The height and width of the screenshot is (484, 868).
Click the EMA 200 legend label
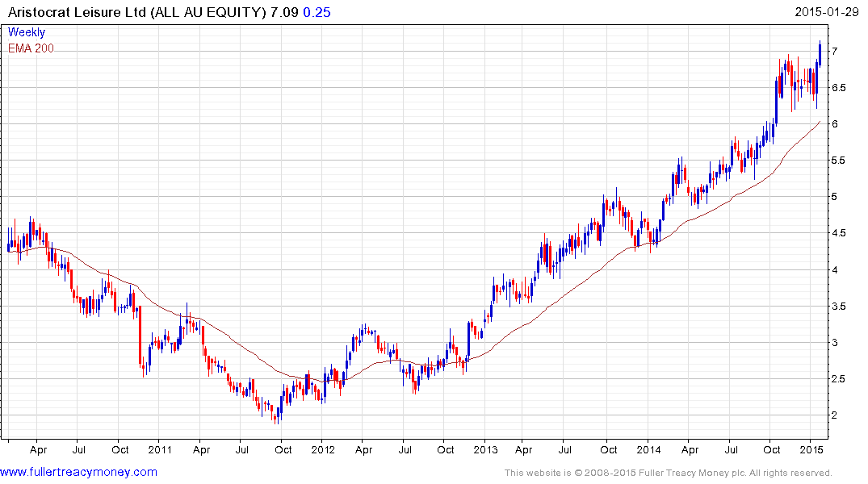tap(31, 48)
